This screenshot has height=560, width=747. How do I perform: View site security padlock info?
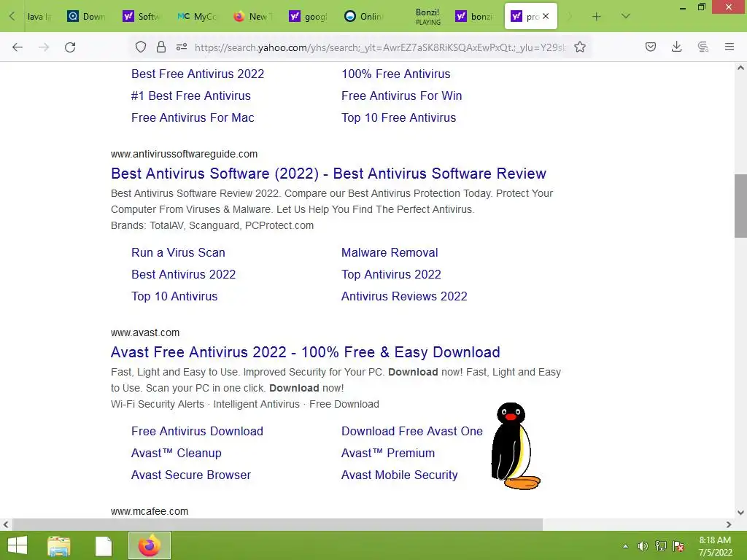[x=161, y=47]
